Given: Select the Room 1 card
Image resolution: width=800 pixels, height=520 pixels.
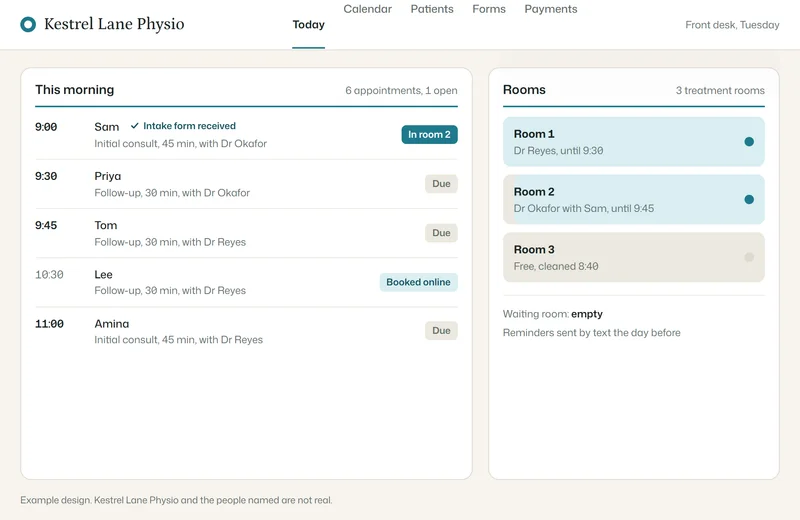Looking at the screenshot, I should pos(634,142).
